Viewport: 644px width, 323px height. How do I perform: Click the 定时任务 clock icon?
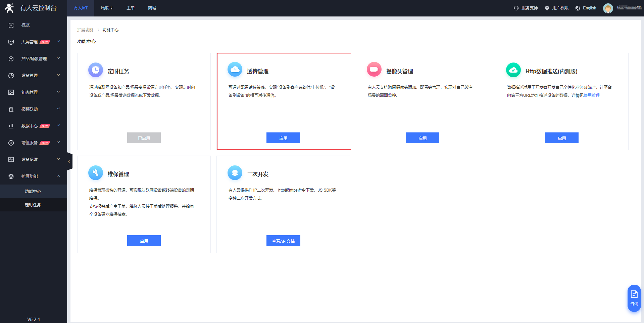pos(96,70)
